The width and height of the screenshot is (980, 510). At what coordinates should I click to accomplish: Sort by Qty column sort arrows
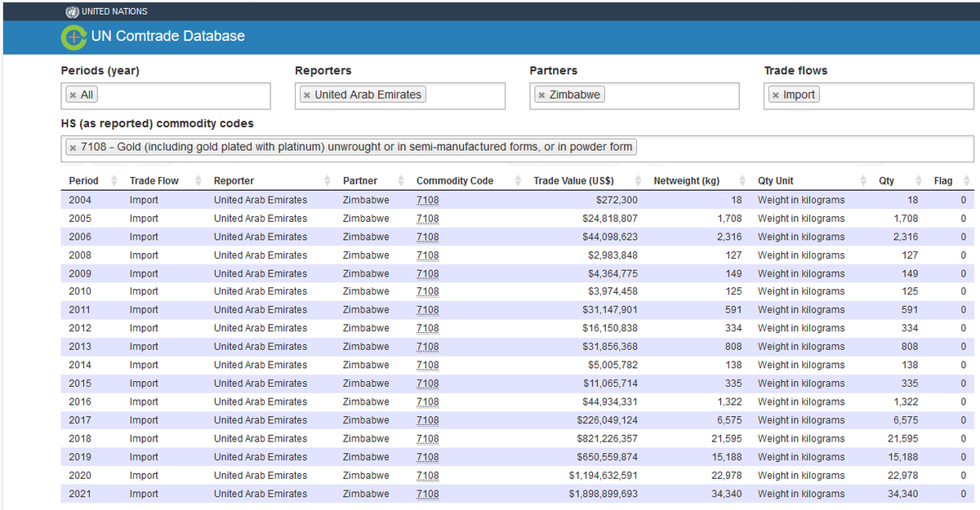[x=918, y=180]
